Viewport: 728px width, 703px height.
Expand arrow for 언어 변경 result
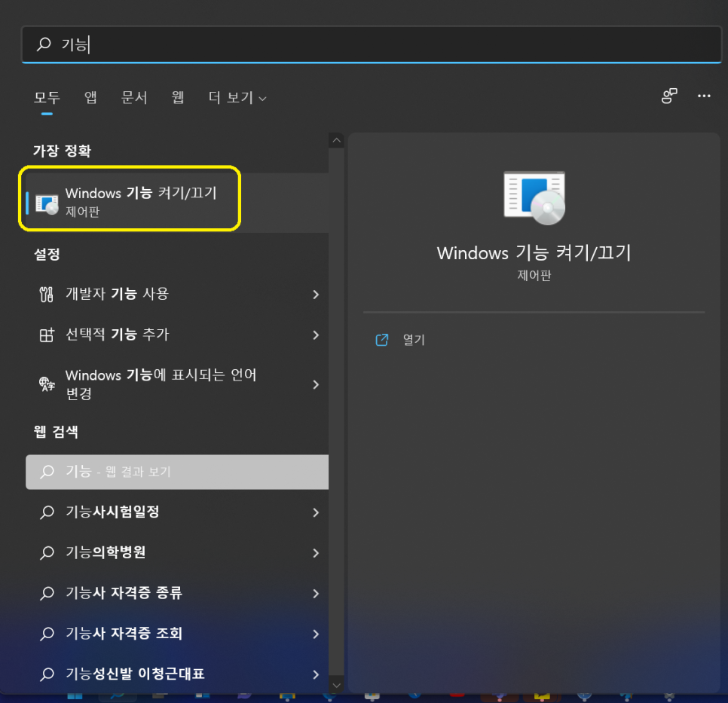(x=316, y=384)
